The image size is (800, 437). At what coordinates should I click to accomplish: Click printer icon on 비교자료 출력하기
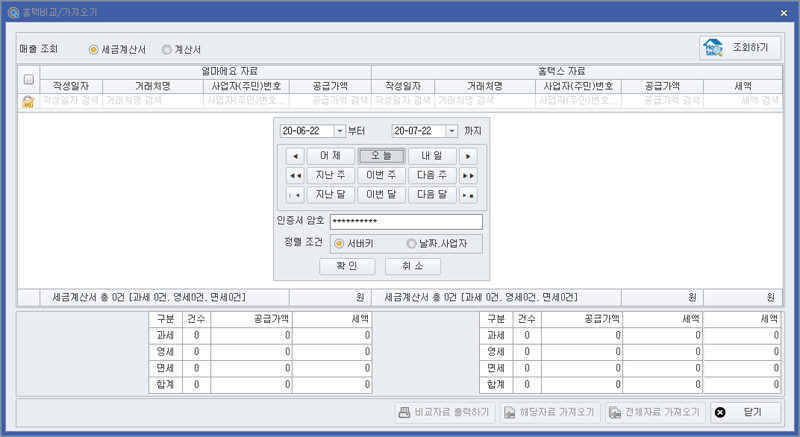coord(405,413)
